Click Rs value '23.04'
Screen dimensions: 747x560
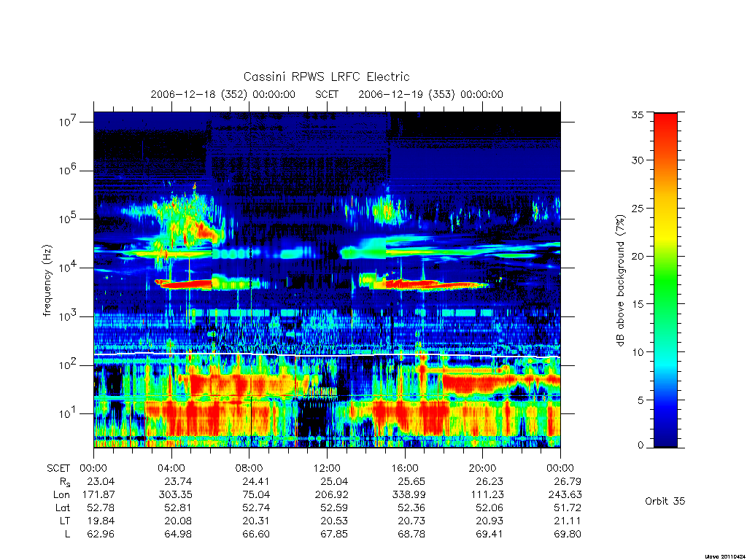pos(101,481)
